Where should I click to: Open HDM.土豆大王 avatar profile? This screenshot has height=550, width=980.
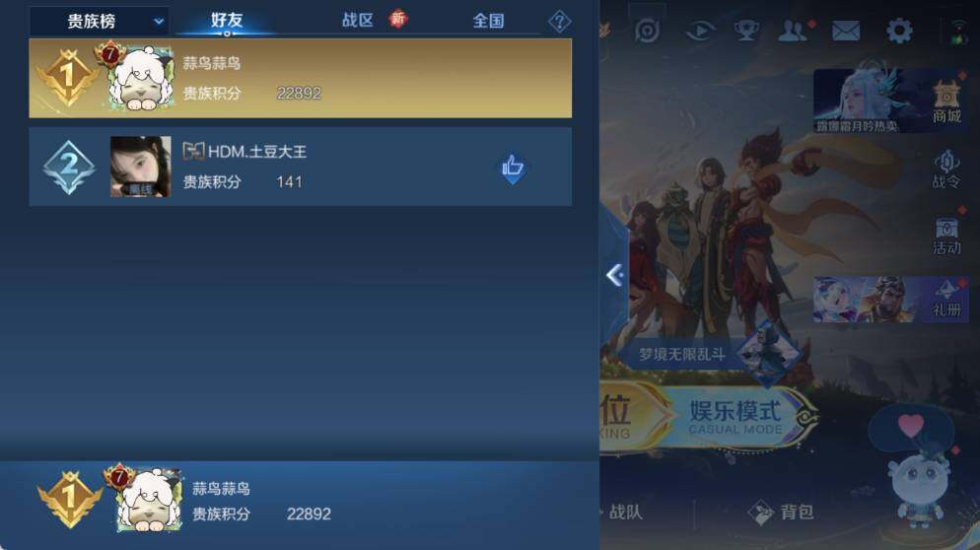pos(140,167)
